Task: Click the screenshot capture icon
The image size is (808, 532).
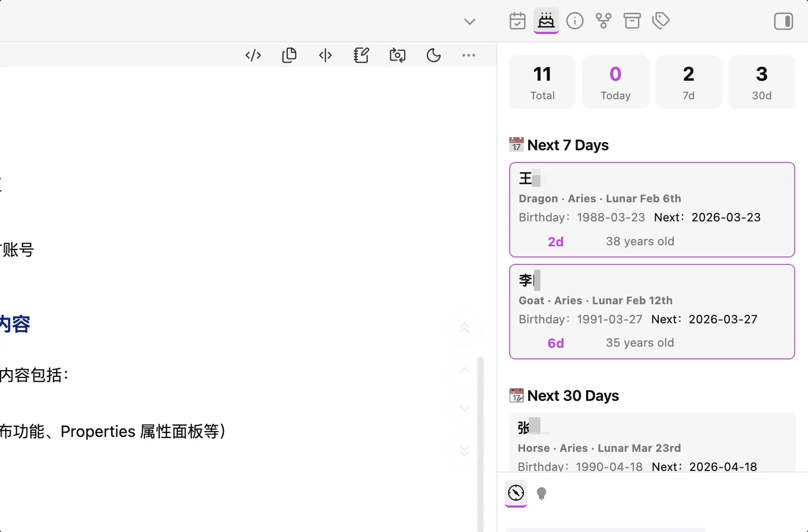Action: pyautogui.click(x=398, y=55)
